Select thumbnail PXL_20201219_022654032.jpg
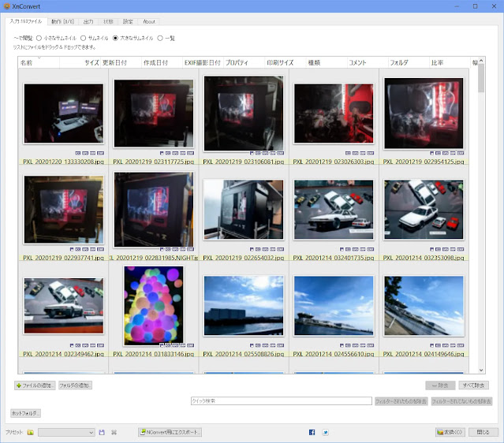This screenshot has width=504, height=443. [244, 210]
